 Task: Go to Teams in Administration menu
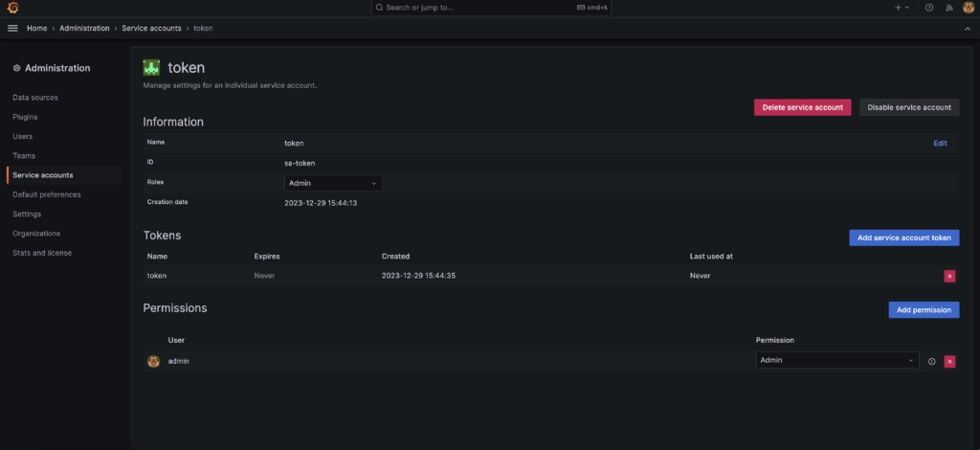point(24,155)
